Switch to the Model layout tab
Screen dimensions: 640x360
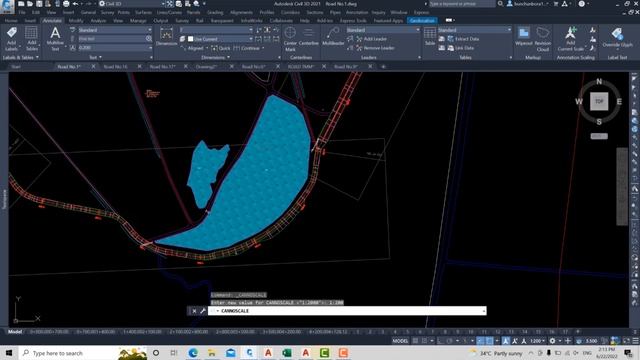pyautogui.click(x=15, y=331)
